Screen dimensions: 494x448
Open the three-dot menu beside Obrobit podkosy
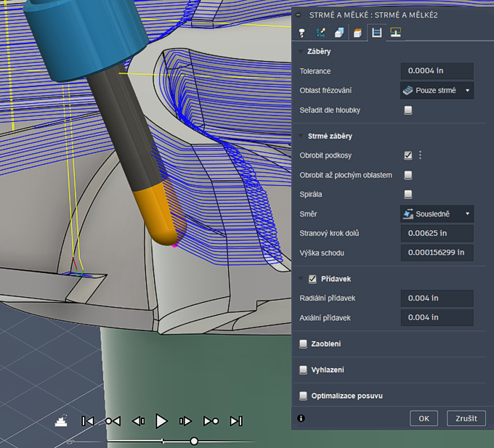coord(420,155)
